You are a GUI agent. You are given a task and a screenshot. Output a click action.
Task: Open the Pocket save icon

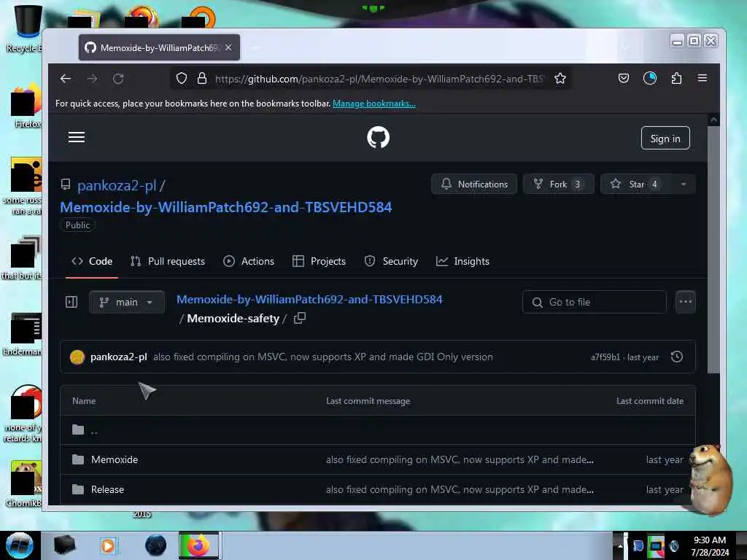tap(624, 78)
